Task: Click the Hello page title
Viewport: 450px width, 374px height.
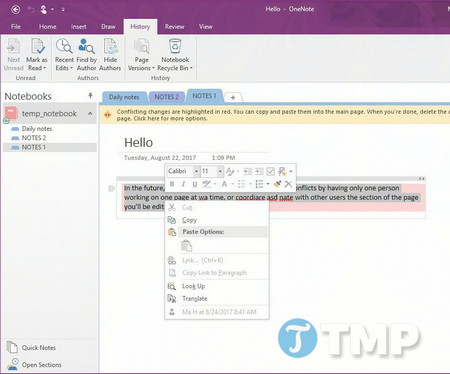Action: click(x=139, y=143)
